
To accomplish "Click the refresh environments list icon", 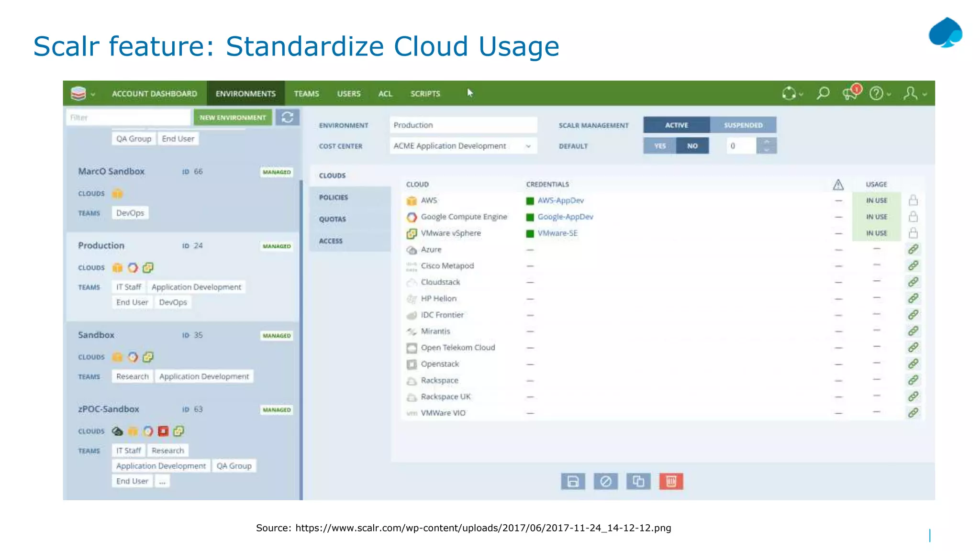I will 287,117.
